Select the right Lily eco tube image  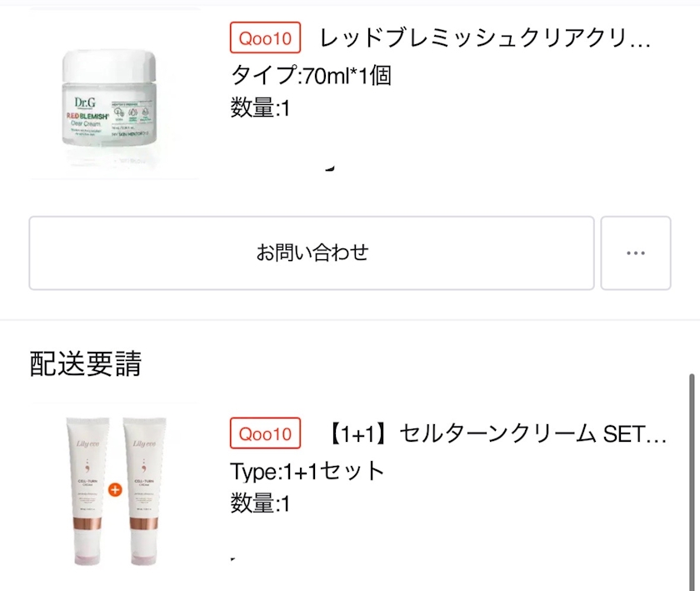pyautogui.click(x=143, y=490)
